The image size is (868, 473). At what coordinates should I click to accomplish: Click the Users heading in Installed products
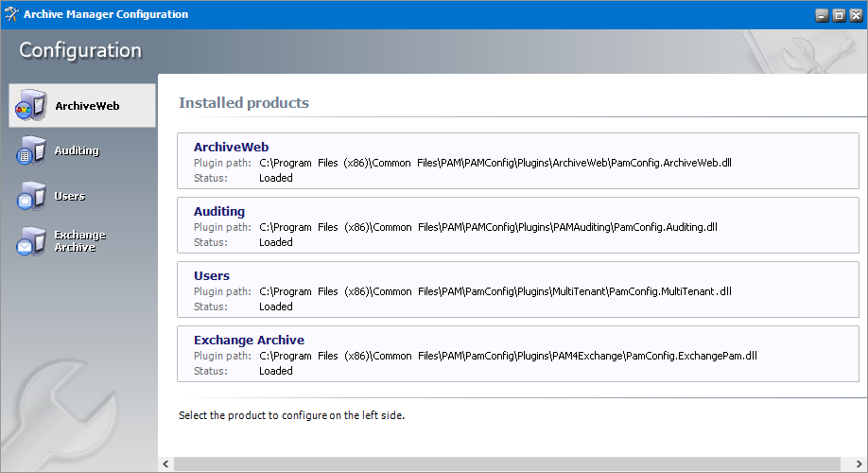212,275
